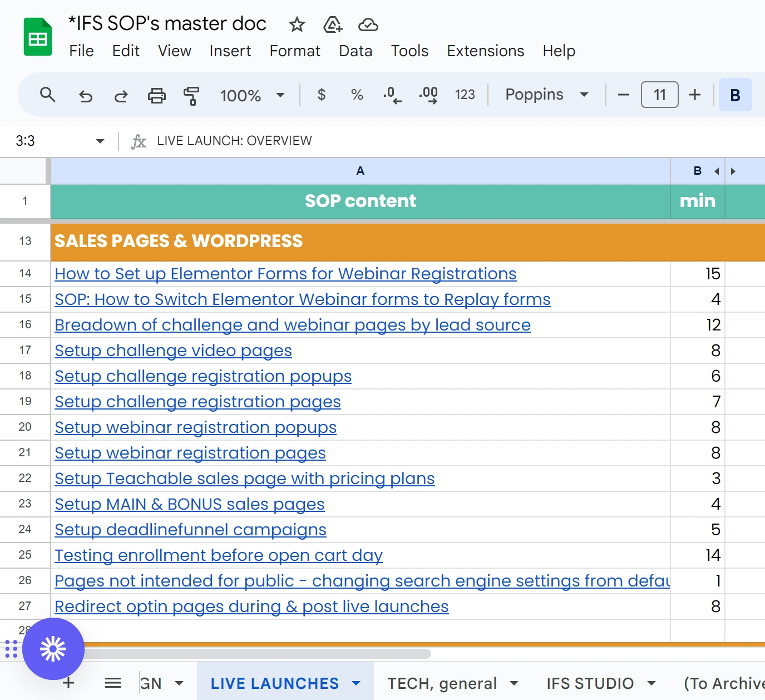The image size is (765, 700).
Task: Click the font size input field
Action: (x=659, y=95)
